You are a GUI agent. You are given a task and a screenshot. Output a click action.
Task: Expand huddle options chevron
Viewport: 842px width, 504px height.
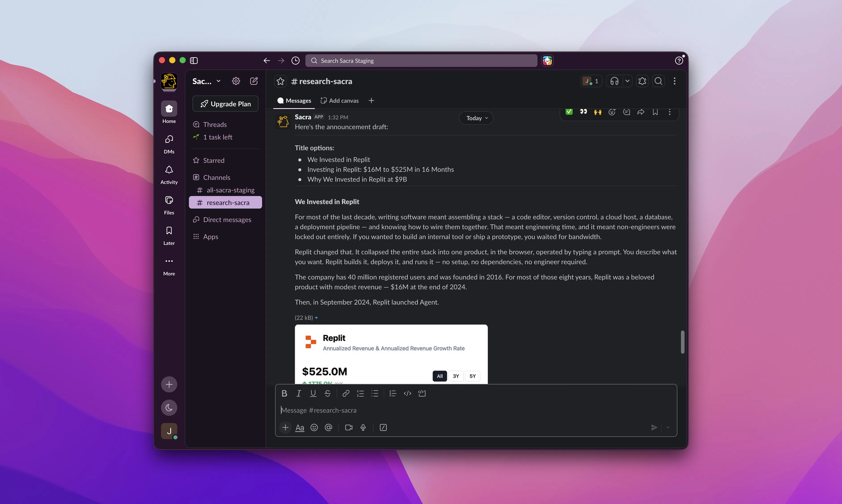(627, 81)
